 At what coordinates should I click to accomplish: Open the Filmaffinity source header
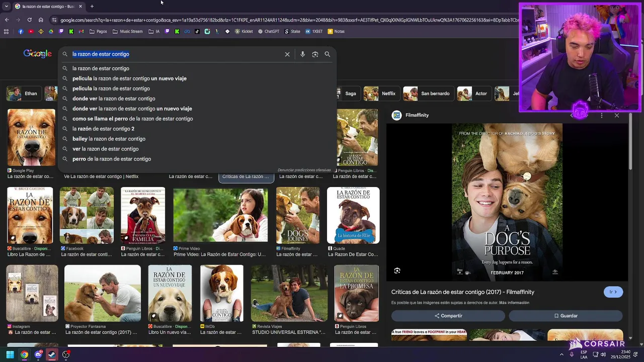coord(411,115)
